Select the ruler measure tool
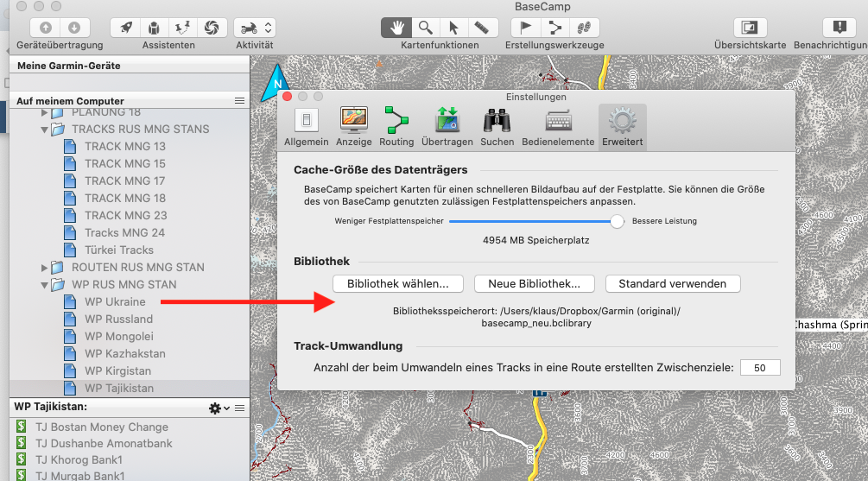 482,28
